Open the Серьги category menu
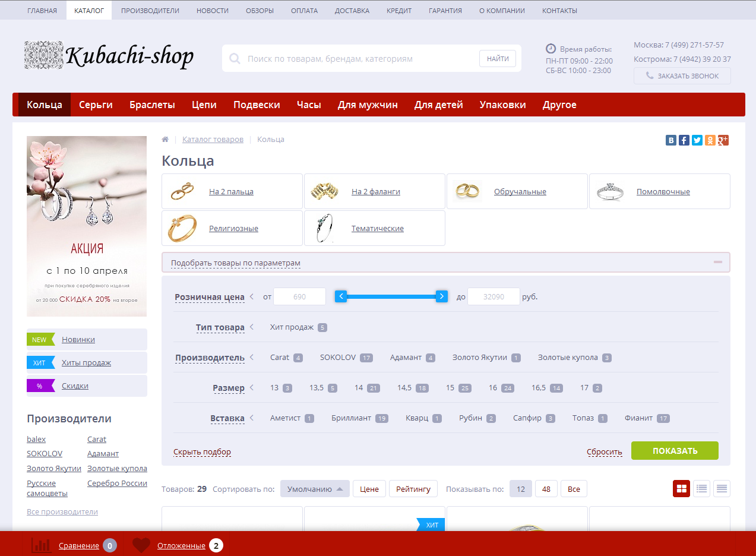The image size is (756, 556). 96,105
